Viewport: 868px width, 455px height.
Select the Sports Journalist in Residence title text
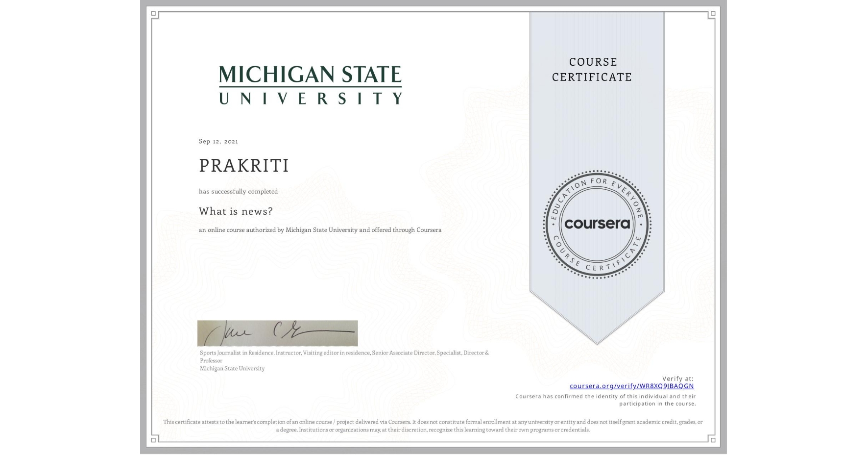pos(343,353)
